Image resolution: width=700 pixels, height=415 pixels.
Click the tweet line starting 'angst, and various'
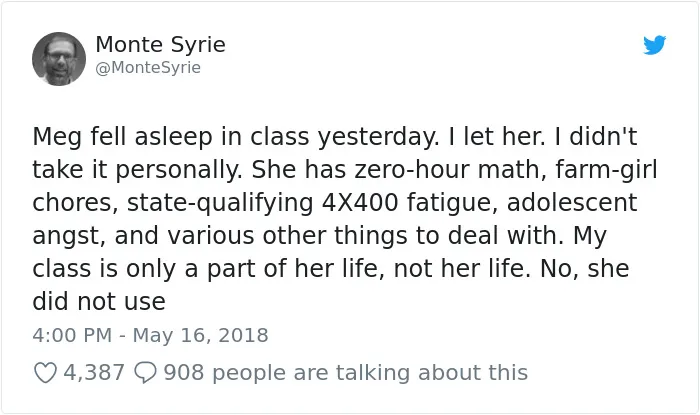click(x=320, y=236)
